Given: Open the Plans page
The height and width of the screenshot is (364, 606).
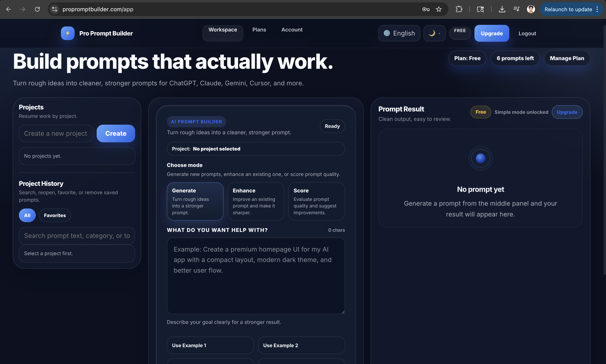Looking at the screenshot, I should 259,30.
